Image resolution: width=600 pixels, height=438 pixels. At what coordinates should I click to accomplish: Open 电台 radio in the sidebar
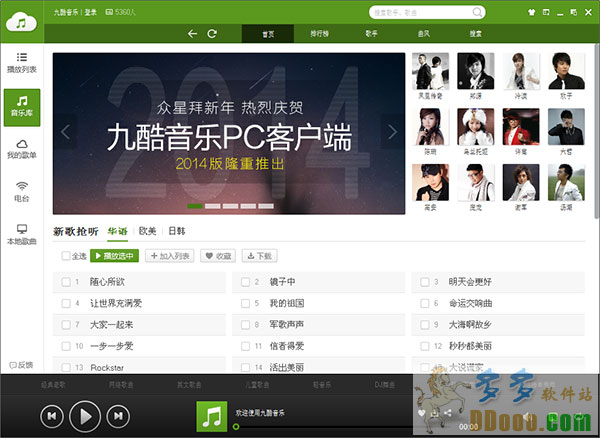click(22, 192)
